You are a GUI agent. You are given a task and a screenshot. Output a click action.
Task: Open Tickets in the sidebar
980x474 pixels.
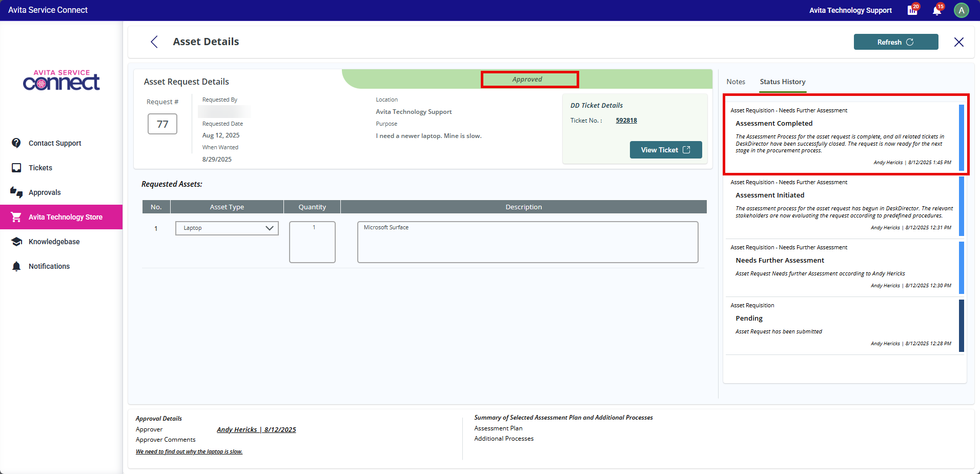click(62, 168)
